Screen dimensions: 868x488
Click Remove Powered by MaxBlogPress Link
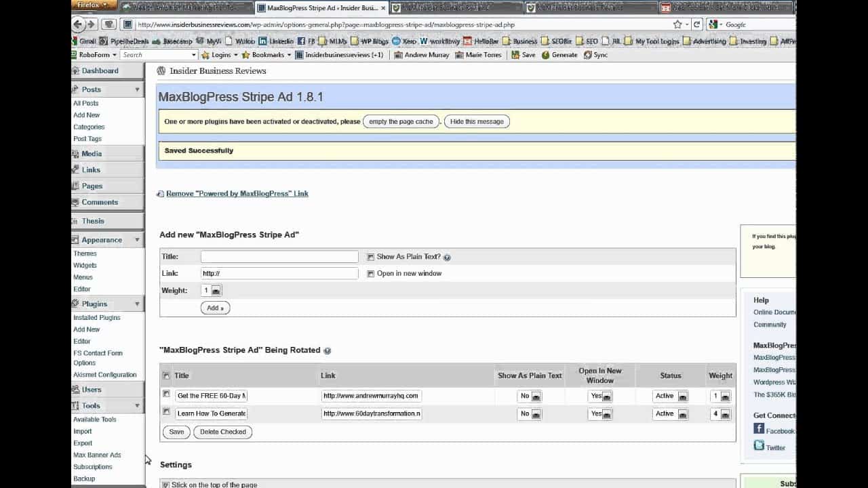pyautogui.click(x=237, y=194)
